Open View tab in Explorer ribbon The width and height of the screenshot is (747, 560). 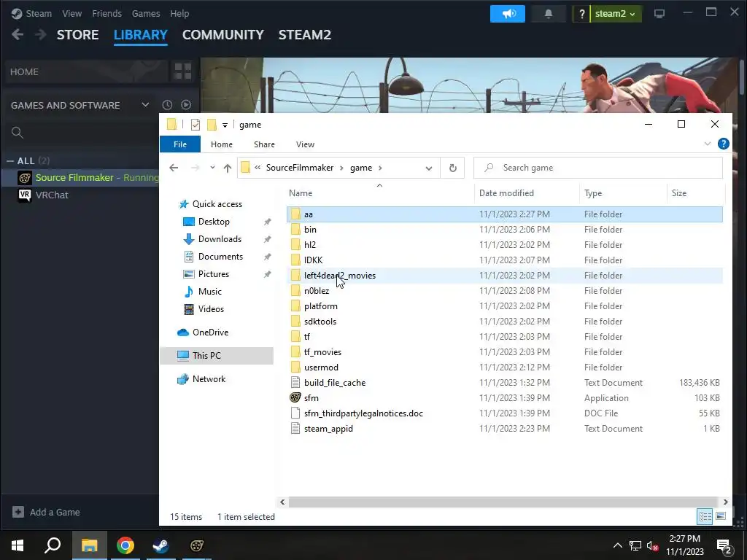click(x=306, y=144)
